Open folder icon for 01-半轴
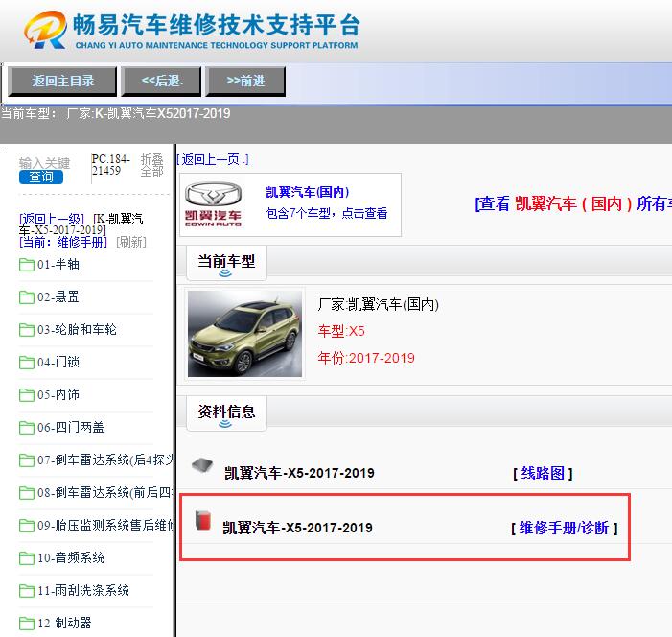Image resolution: width=672 pixels, height=637 pixels. click(x=27, y=265)
